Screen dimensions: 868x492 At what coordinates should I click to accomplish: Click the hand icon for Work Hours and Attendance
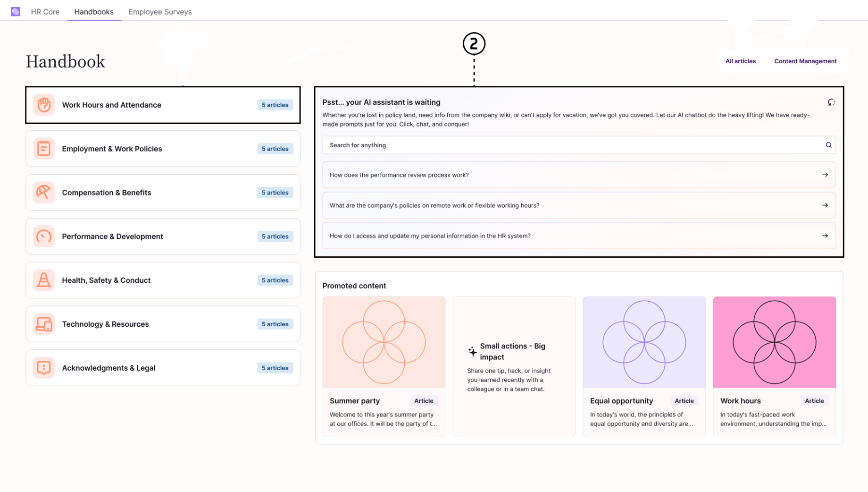coord(44,105)
